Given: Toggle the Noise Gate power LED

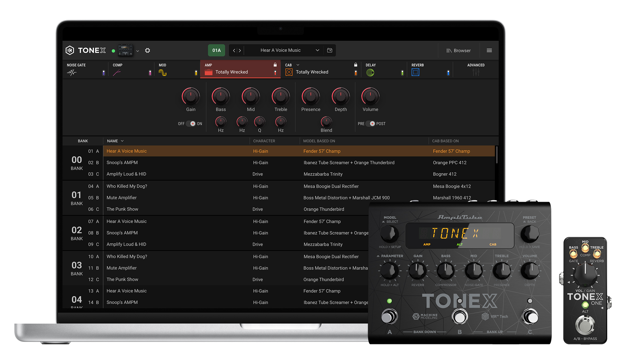Looking at the screenshot, I should pyautogui.click(x=104, y=73).
